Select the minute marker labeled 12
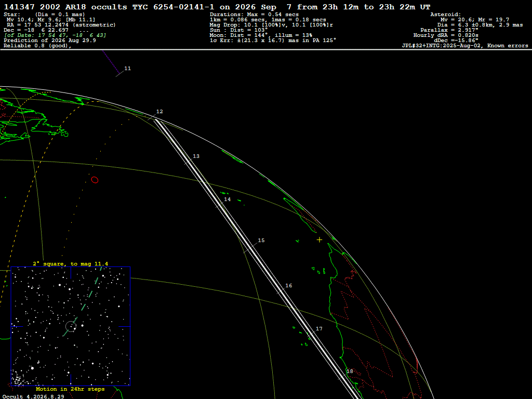 click(x=159, y=111)
